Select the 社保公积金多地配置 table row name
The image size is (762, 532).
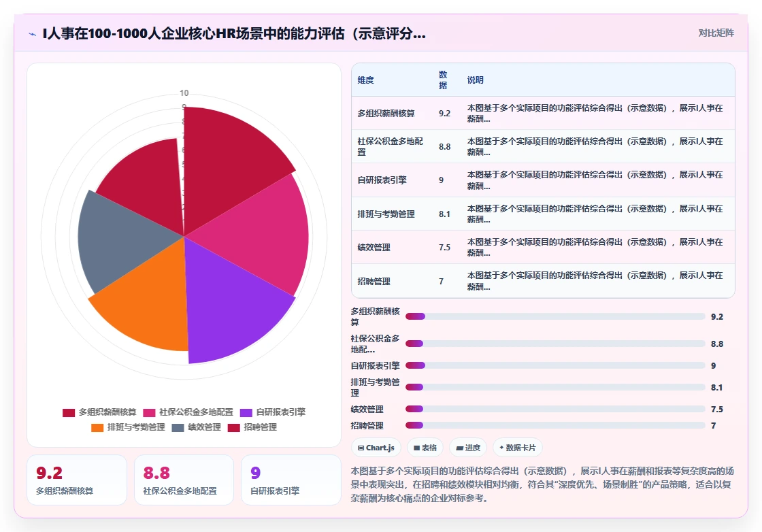[391, 147]
